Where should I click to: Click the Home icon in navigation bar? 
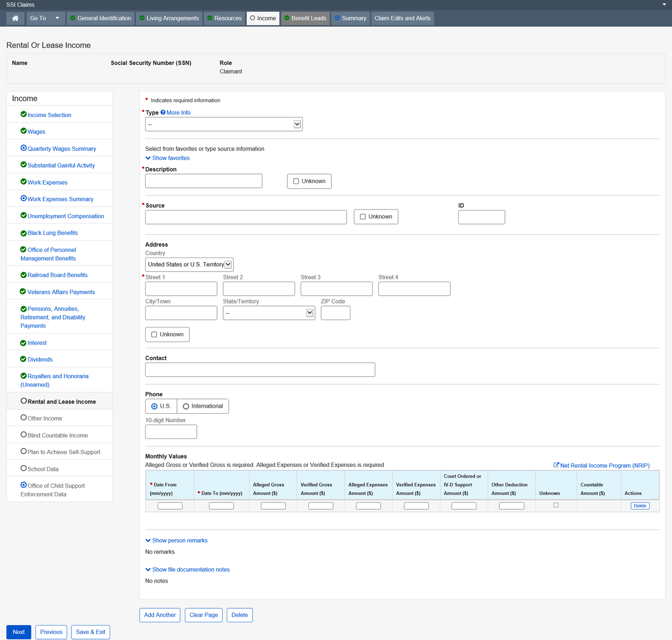click(x=15, y=18)
